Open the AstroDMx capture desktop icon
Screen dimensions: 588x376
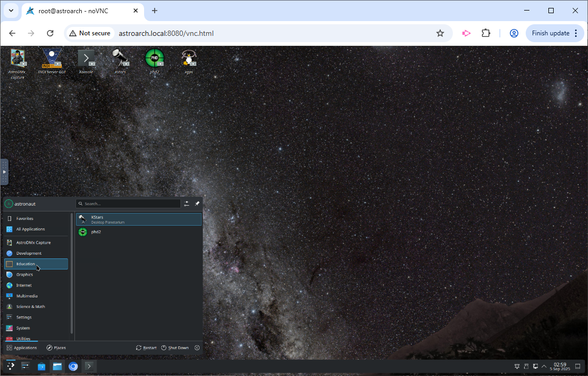17,64
